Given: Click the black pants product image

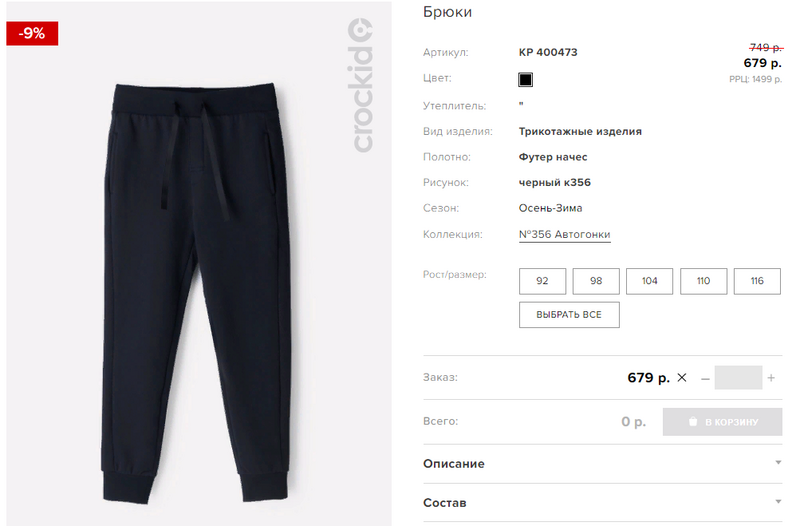Looking at the screenshot, I should pos(196,293).
